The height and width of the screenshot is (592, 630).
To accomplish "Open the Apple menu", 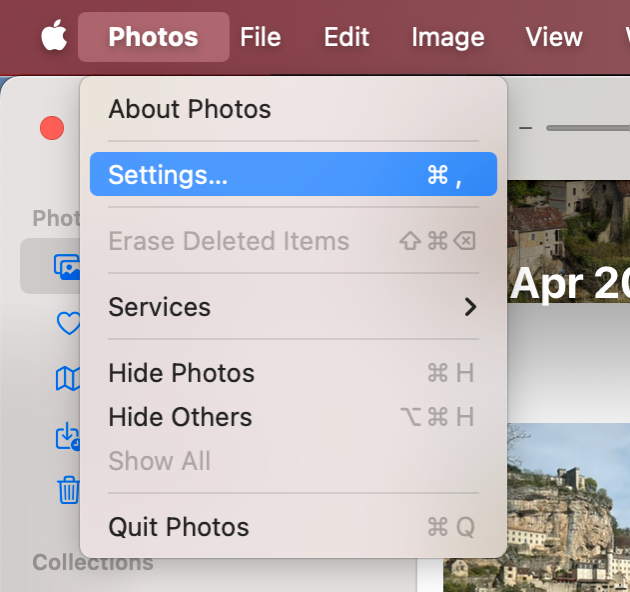I will pyautogui.click(x=54, y=36).
